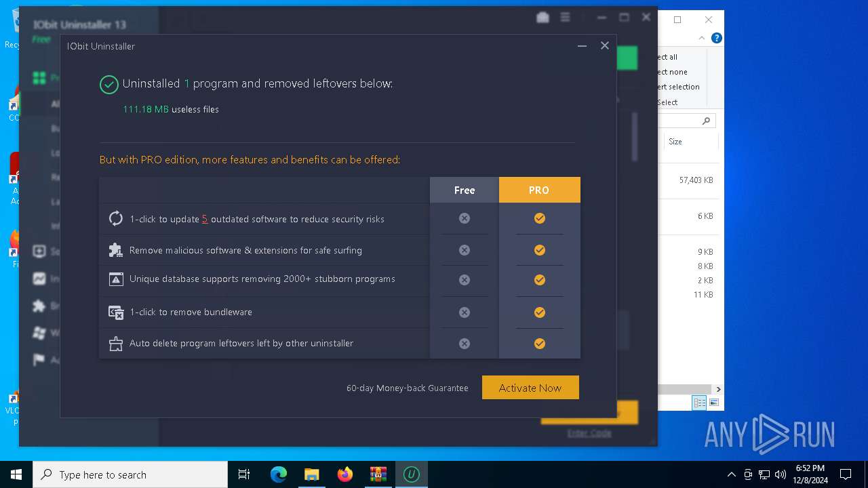Viewport: 868px width, 488px height.
Task: Switch File Explorer to large icons view
Action: pyautogui.click(x=713, y=403)
